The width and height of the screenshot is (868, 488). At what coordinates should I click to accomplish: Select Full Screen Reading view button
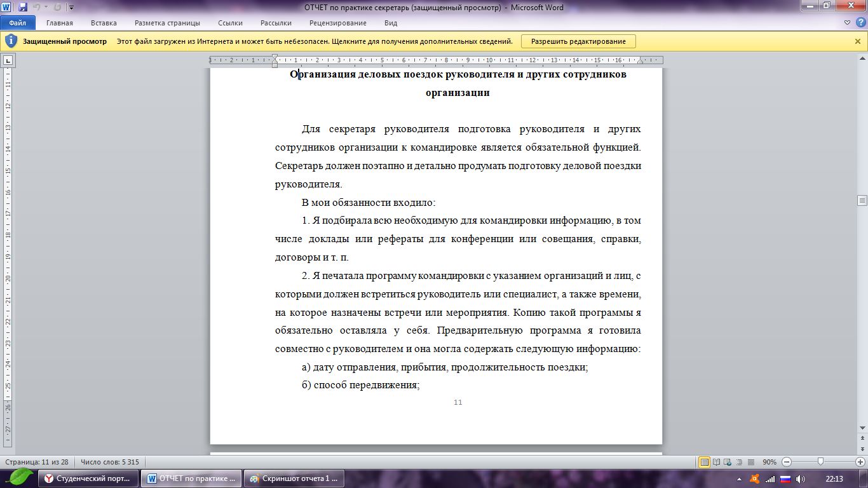click(716, 462)
